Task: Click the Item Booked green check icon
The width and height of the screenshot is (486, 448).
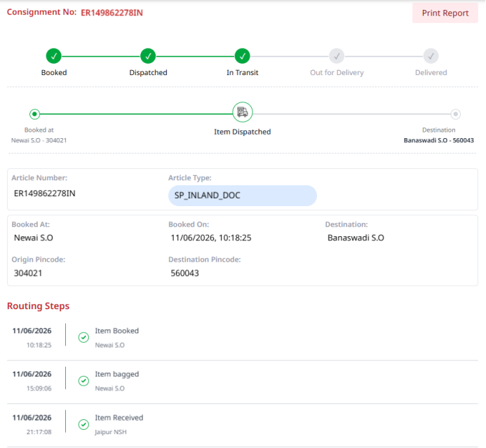Action: (83, 337)
